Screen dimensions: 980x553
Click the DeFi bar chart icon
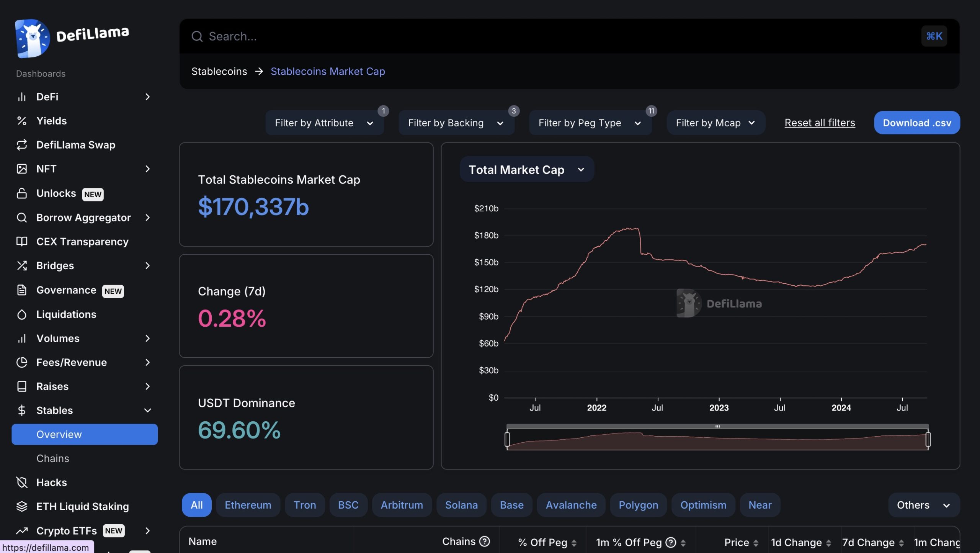(22, 97)
